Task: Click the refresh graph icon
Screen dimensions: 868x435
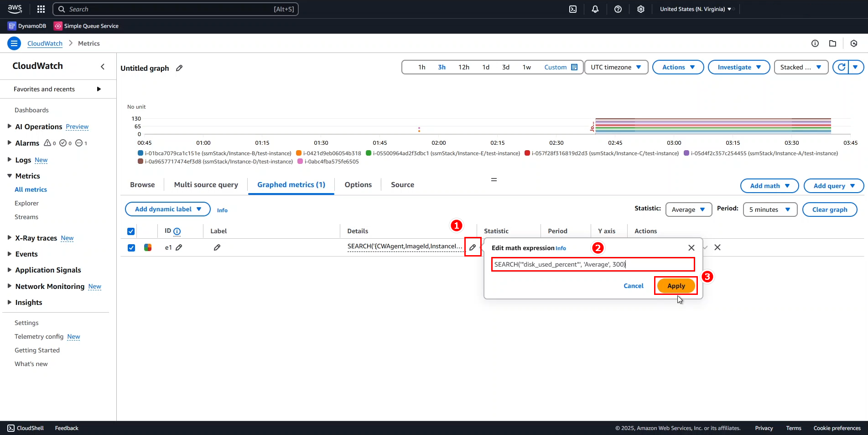Action: [842, 67]
